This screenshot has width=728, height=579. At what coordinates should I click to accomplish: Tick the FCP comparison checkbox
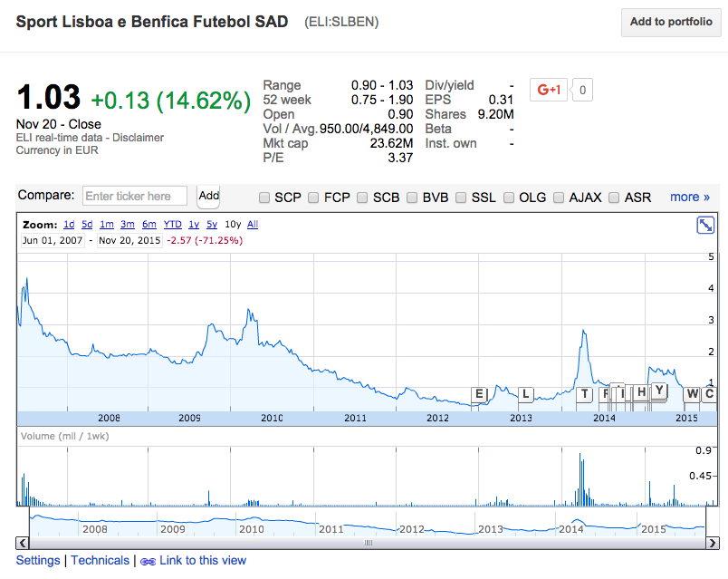click(x=313, y=198)
